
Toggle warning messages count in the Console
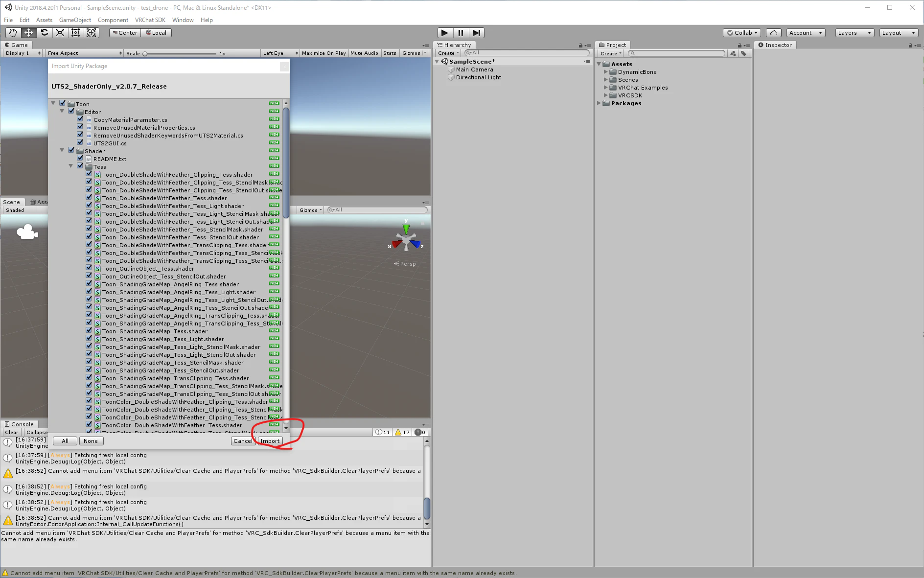point(402,432)
